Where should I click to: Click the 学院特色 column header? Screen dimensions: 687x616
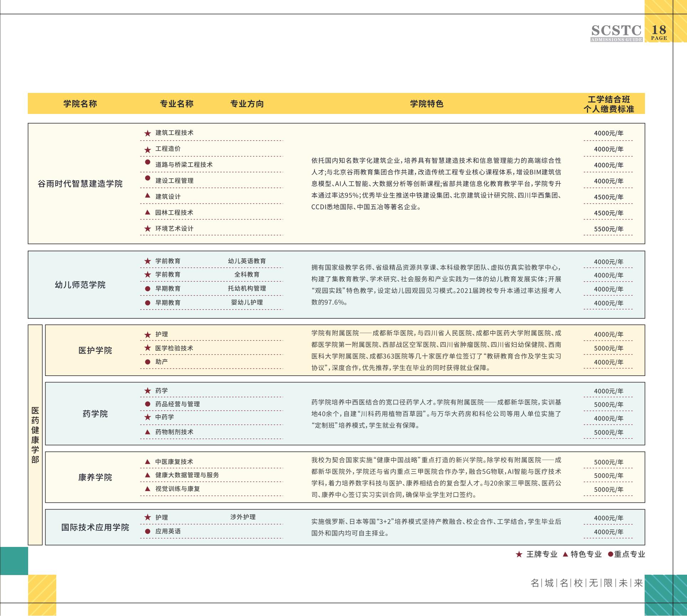coord(426,104)
